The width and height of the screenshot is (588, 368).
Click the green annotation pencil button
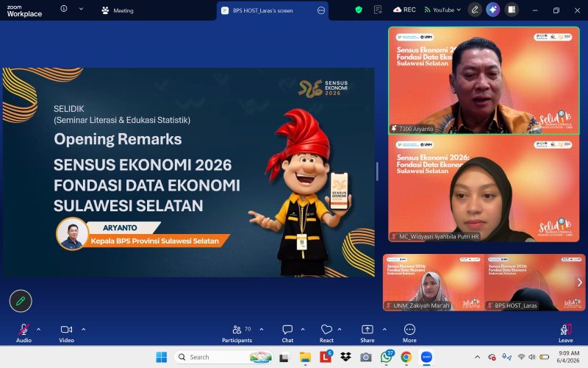(x=21, y=301)
